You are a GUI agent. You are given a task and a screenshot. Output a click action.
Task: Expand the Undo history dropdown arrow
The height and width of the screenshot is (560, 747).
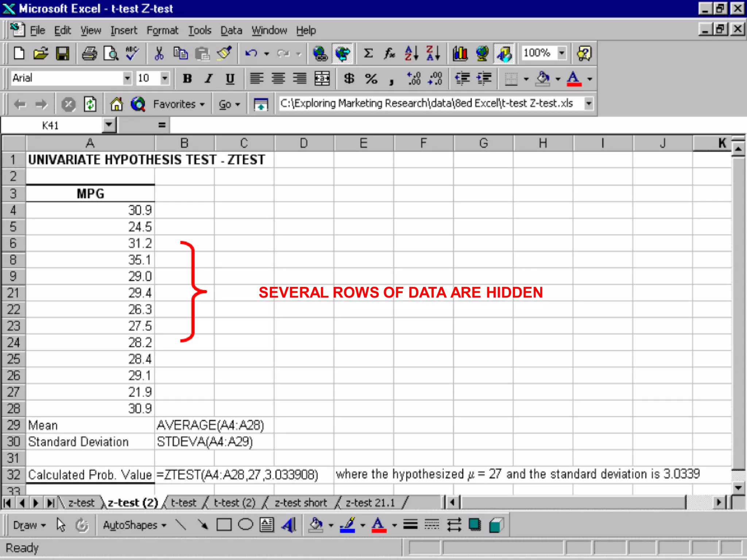(x=267, y=54)
